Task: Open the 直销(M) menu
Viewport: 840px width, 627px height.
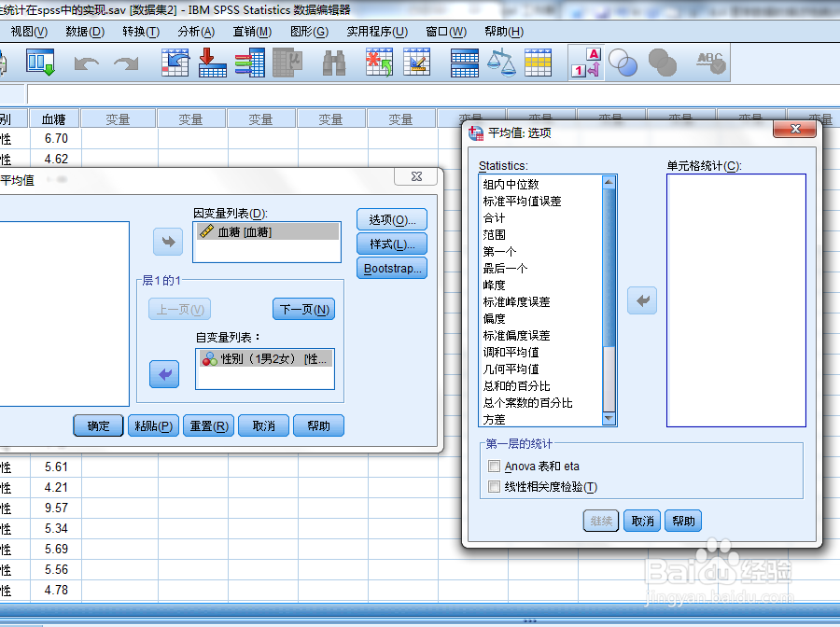Action: click(x=252, y=32)
